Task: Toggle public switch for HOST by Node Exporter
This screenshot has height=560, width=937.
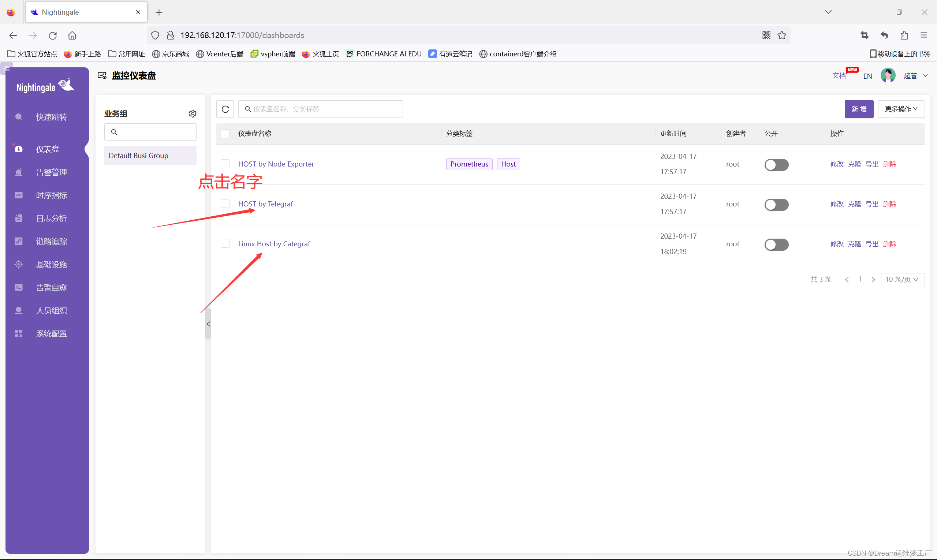Action: pos(776,165)
